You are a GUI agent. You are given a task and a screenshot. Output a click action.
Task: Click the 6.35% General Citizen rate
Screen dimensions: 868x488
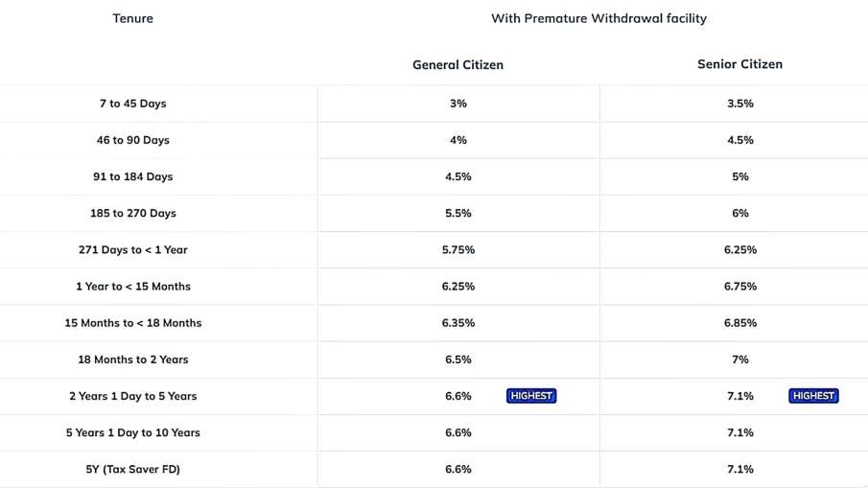(x=457, y=323)
